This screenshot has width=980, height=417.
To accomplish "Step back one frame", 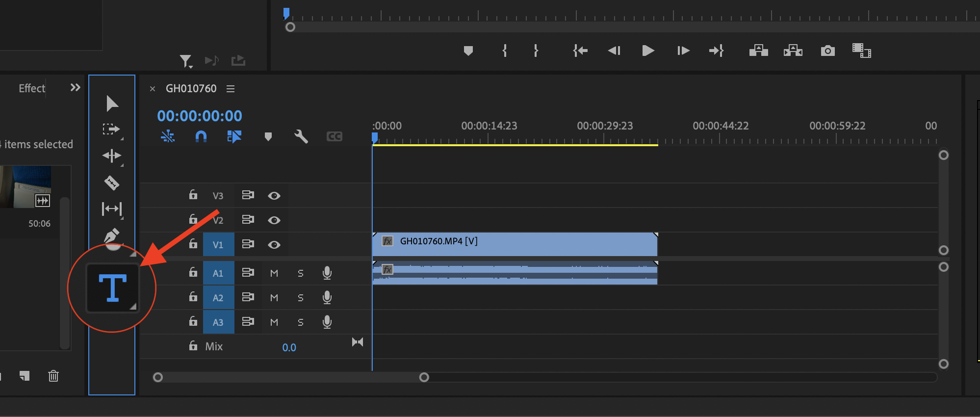I will click(614, 51).
